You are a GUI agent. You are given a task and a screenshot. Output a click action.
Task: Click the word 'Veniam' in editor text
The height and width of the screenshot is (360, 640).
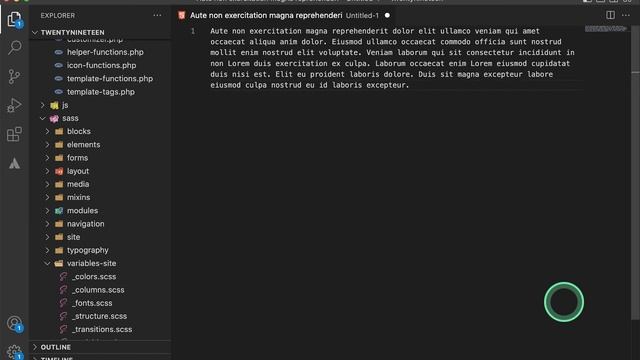[x=379, y=53]
